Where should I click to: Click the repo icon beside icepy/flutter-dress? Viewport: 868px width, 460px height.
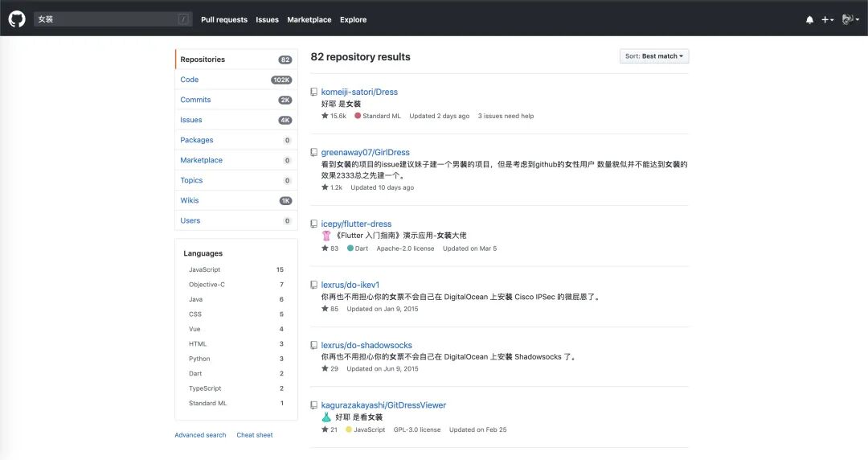[314, 224]
